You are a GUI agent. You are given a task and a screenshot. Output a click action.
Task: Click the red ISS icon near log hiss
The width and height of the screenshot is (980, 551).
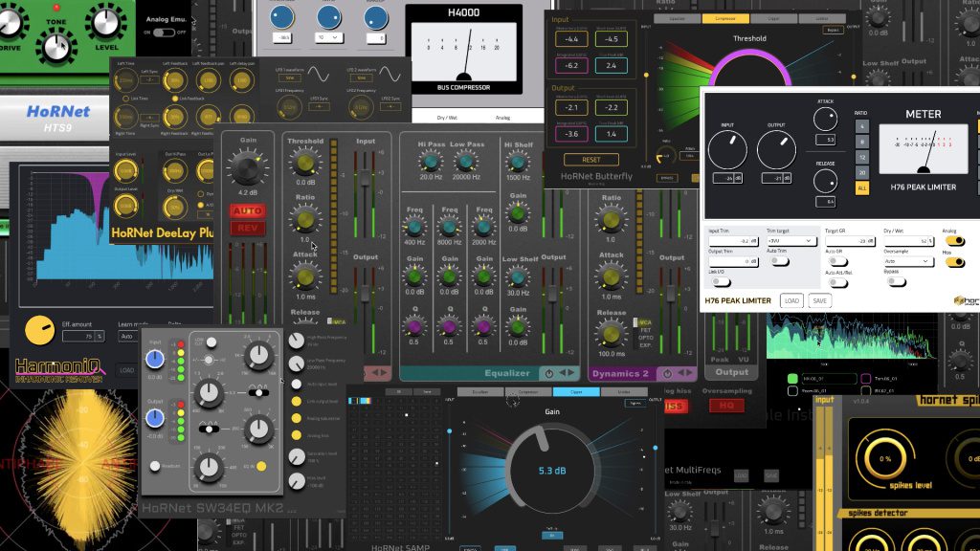[675, 406]
